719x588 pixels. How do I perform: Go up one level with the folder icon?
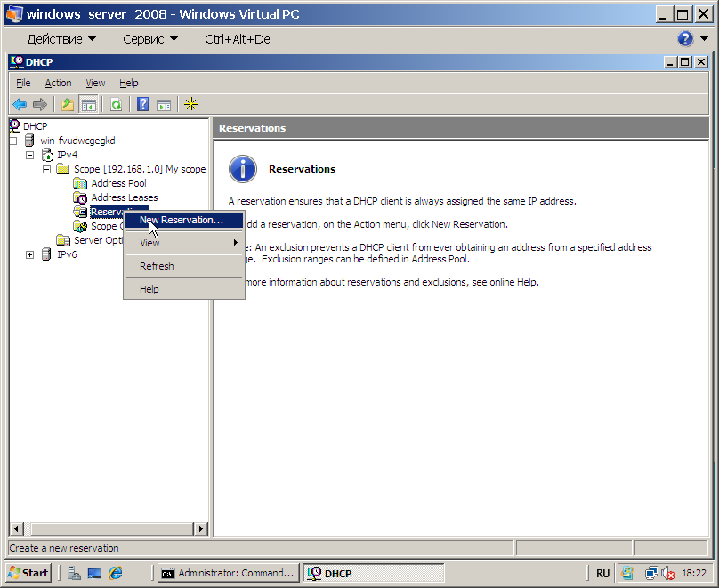click(68, 105)
